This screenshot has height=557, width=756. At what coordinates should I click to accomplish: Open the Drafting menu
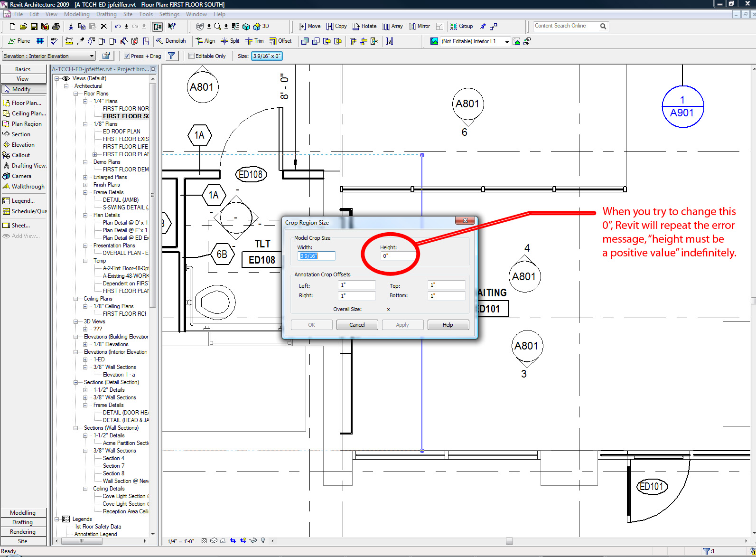point(106,14)
